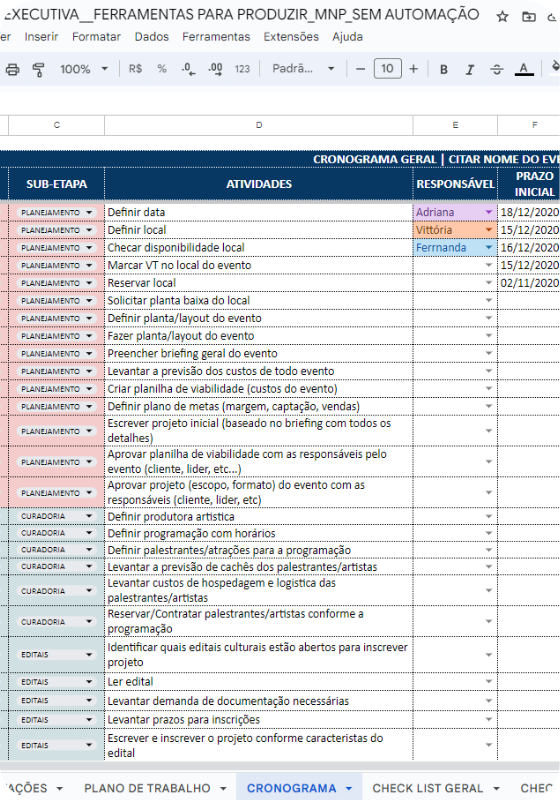Open PLANEJAMENTO chip for Reservar local row
The image size is (560, 800).
click(57, 283)
